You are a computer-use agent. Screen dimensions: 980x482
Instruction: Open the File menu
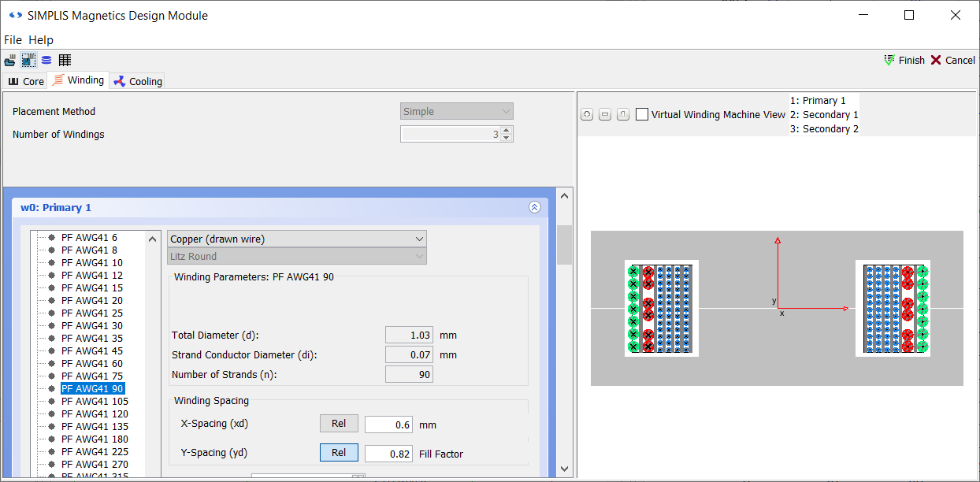coord(13,40)
